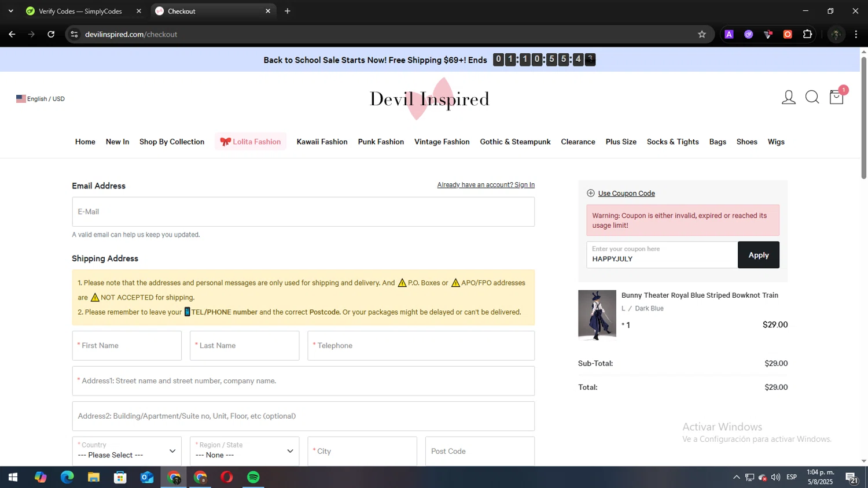
Task: Focus the City field
Action: (x=362, y=451)
